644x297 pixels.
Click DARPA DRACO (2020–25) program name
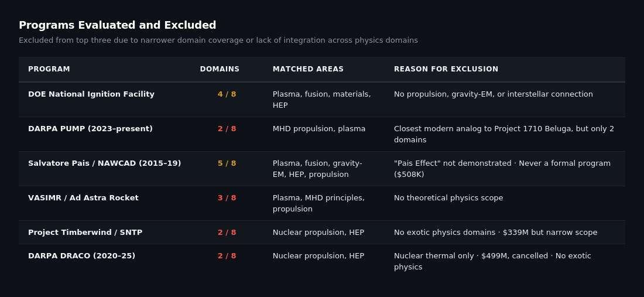pos(81,256)
